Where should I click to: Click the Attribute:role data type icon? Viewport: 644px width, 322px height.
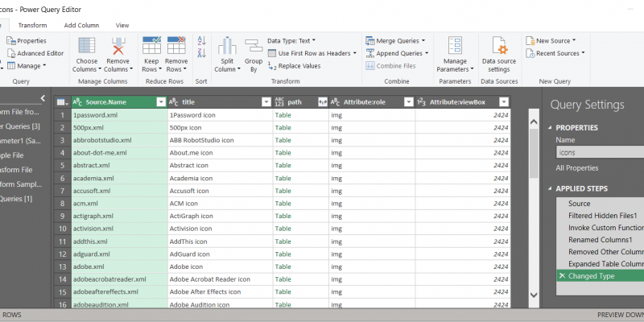pos(335,102)
